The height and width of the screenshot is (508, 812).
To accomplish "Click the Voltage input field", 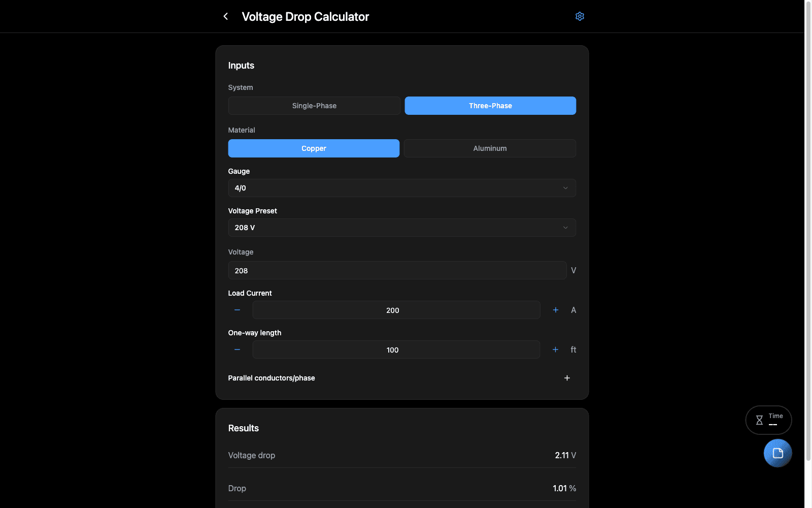I will (x=397, y=270).
